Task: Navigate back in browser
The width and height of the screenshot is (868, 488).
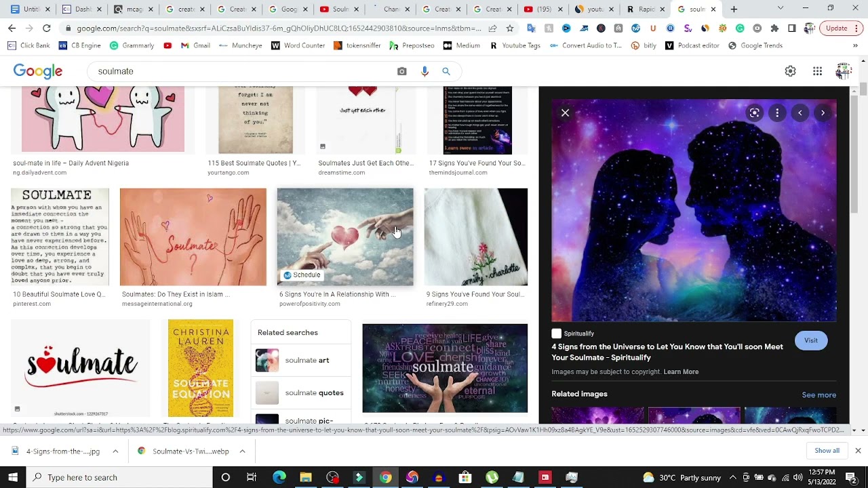Action: [12, 28]
